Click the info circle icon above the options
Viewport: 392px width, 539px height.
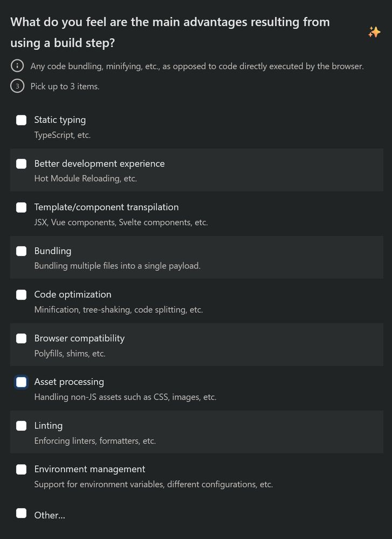point(17,66)
